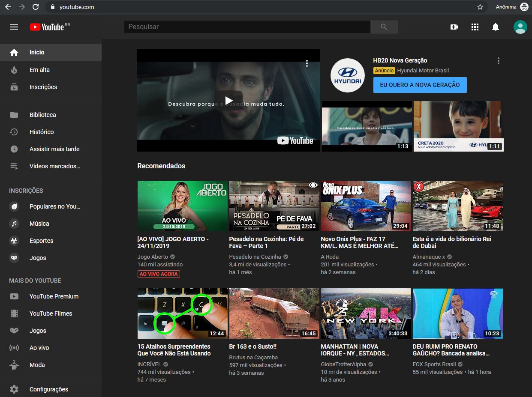This screenshot has width=532, height=397.
Task: Open the hamburger guide menu
Action: tap(14, 27)
